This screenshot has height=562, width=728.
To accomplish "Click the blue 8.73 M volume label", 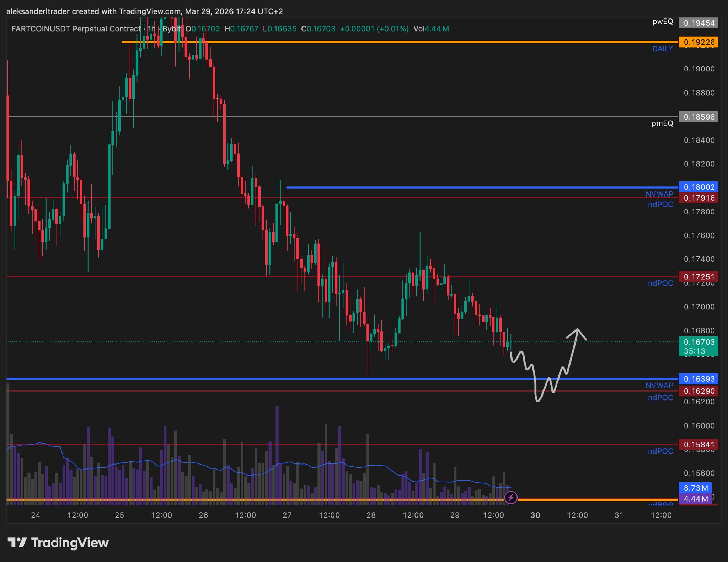I will click(696, 488).
